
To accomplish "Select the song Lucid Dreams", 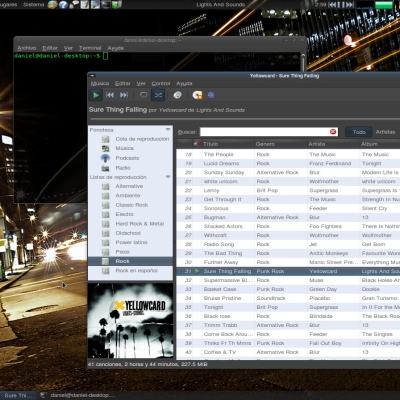I will pos(288,163).
